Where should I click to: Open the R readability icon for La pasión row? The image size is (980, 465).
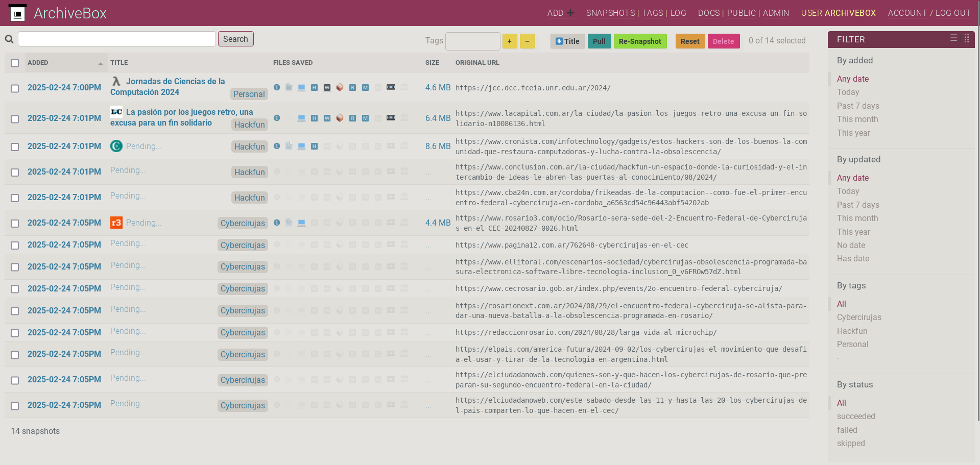(x=352, y=118)
